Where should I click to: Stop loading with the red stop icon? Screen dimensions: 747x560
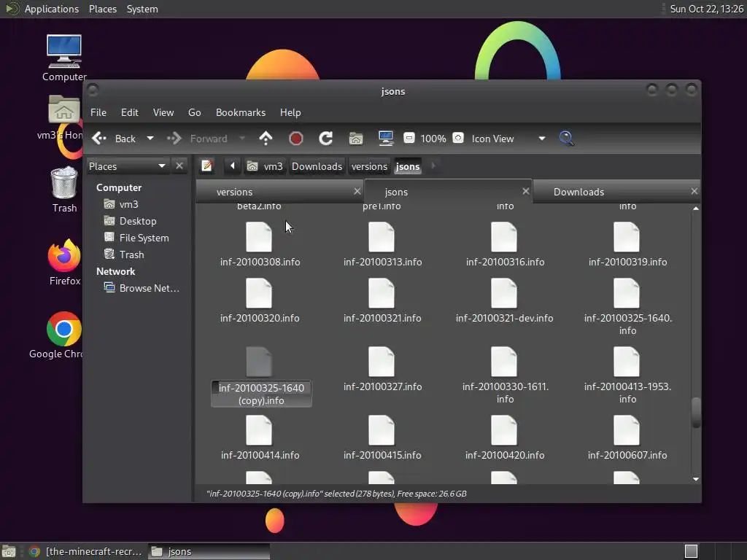tap(296, 139)
